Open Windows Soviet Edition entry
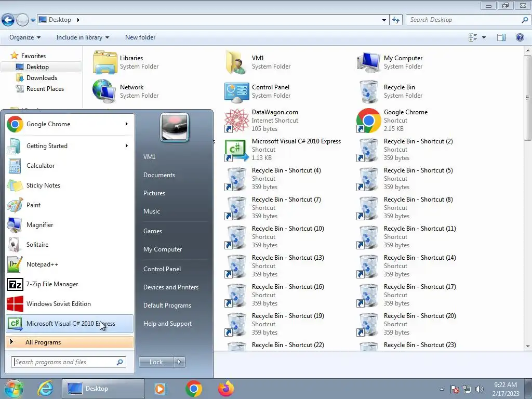 pyautogui.click(x=70, y=303)
